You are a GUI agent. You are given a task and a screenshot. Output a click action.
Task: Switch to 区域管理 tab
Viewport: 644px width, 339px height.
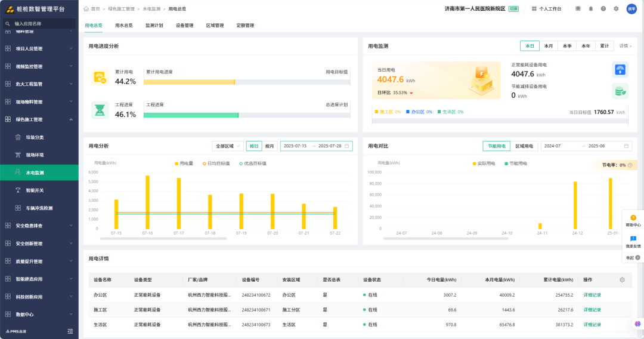(215, 26)
